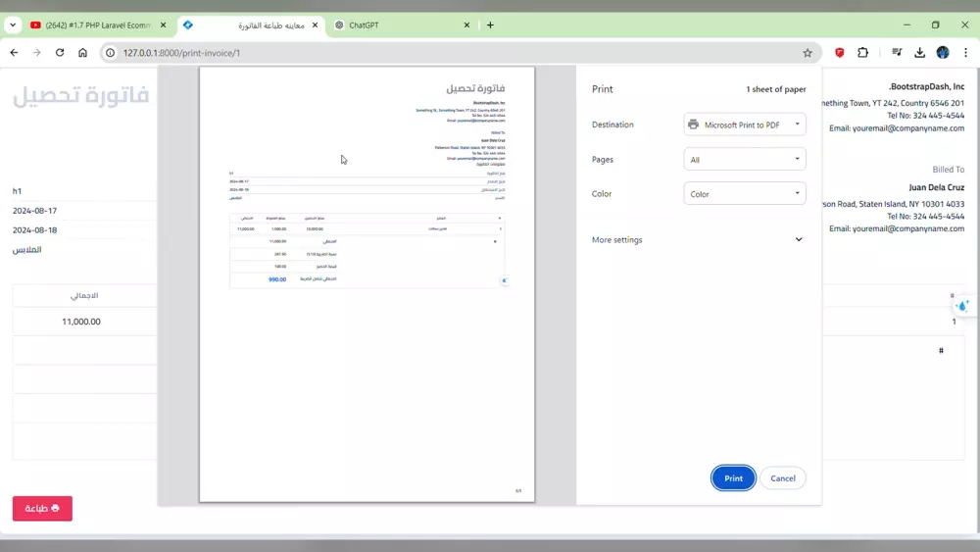Open a new tab with plus button

490,25
